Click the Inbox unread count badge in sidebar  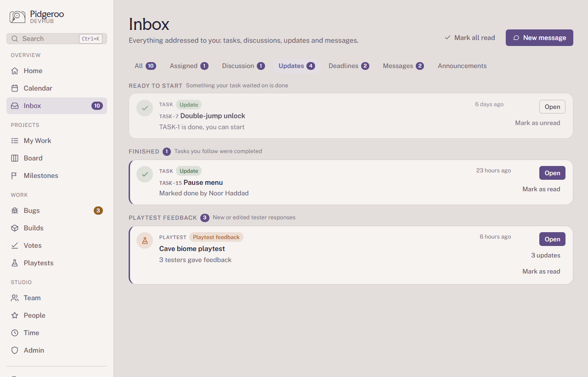(97, 106)
